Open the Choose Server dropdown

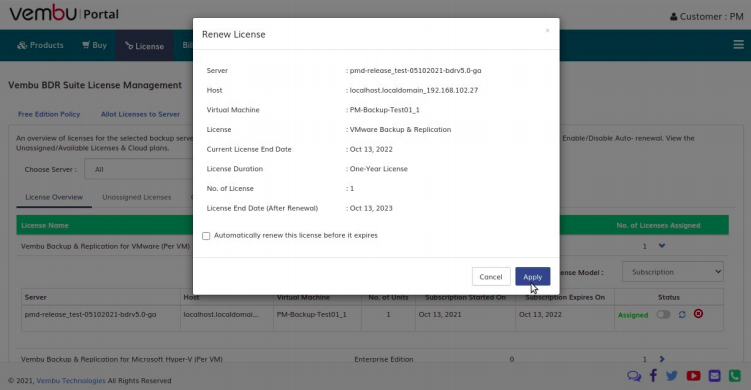(139, 169)
